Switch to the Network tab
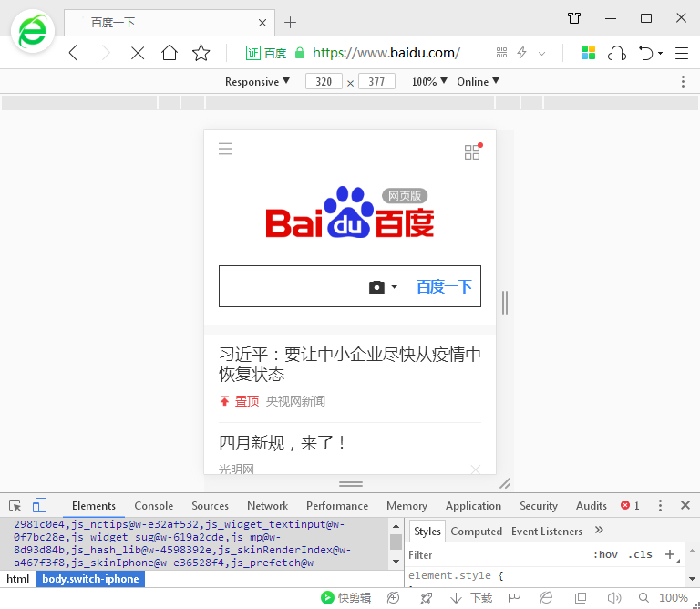The width and height of the screenshot is (700, 609). (x=267, y=506)
